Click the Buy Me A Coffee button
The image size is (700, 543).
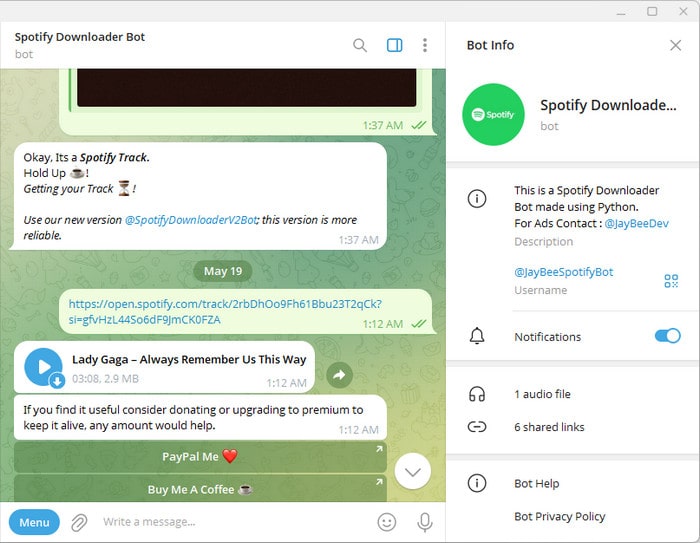point(200,489)
